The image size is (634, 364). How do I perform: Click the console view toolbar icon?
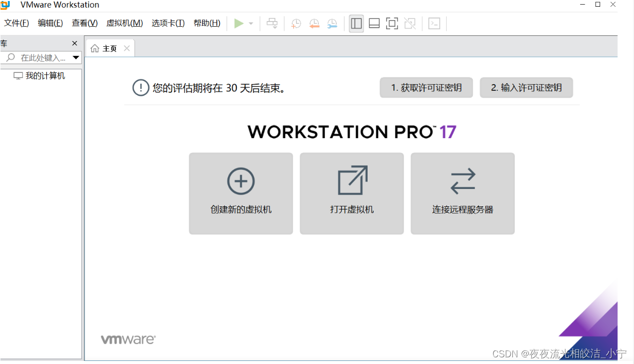click(434, 23)
